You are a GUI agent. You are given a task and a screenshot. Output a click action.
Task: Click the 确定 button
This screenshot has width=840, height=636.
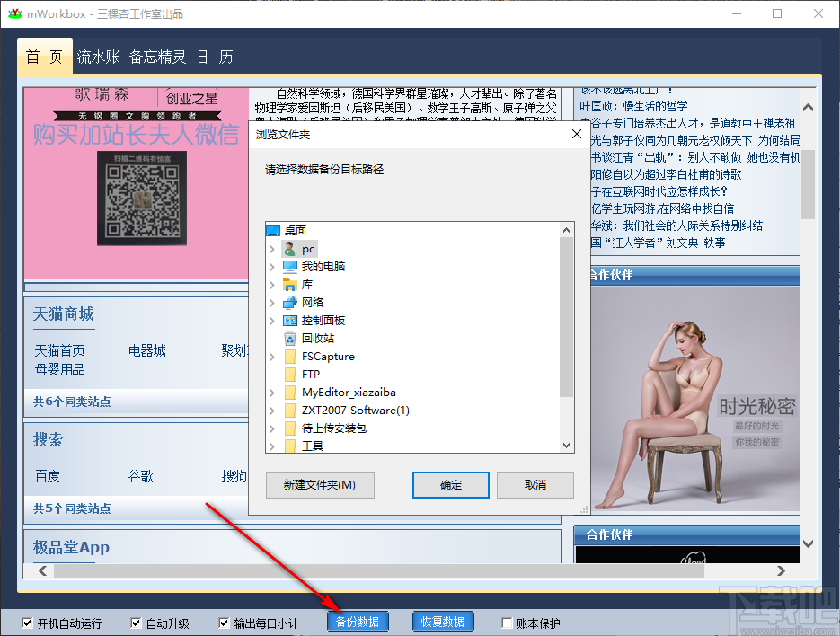pyautogui.click(x=450, y=485)
